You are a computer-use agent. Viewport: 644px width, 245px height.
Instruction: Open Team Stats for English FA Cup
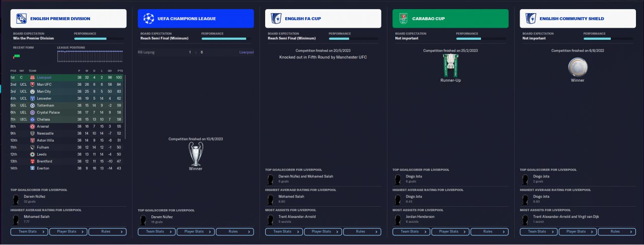coord(284,232)
